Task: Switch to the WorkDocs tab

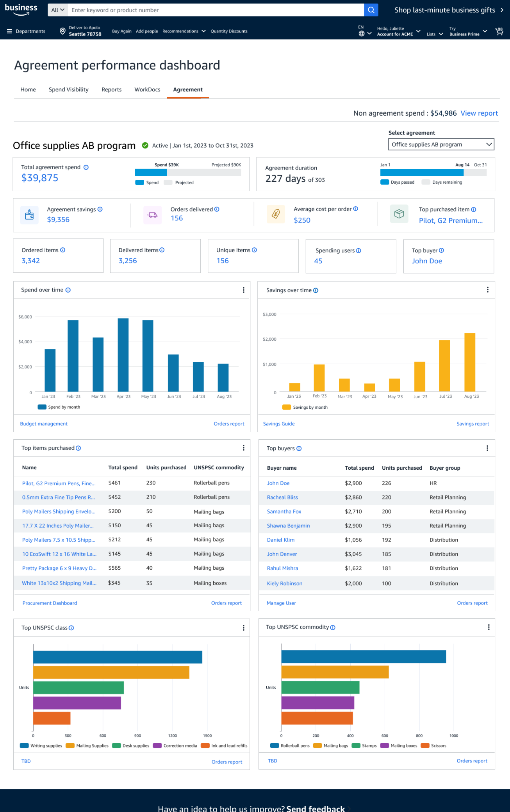Action: point(147,89)
